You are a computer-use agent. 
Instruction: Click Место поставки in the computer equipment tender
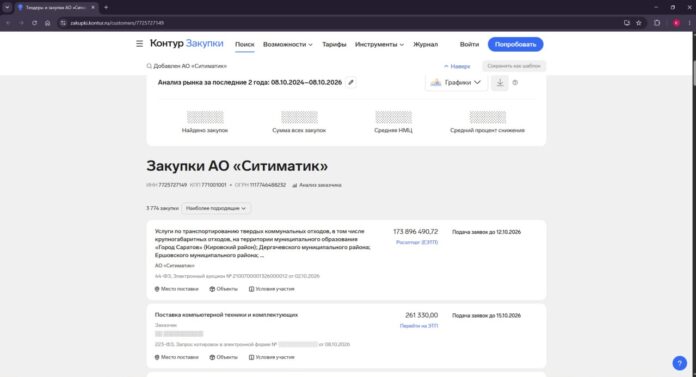tap(176, 357)
